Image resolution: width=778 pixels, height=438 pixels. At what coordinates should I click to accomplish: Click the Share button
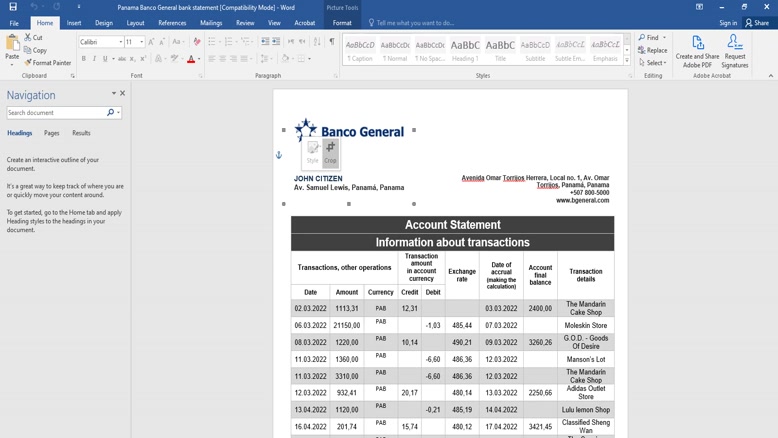pyautogui.click(x=757, y=23)
